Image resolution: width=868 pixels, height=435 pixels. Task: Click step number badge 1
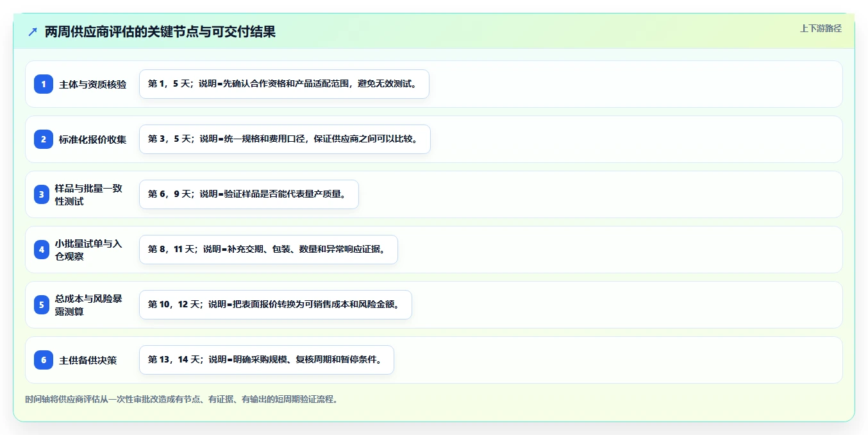tap(44, 84)
